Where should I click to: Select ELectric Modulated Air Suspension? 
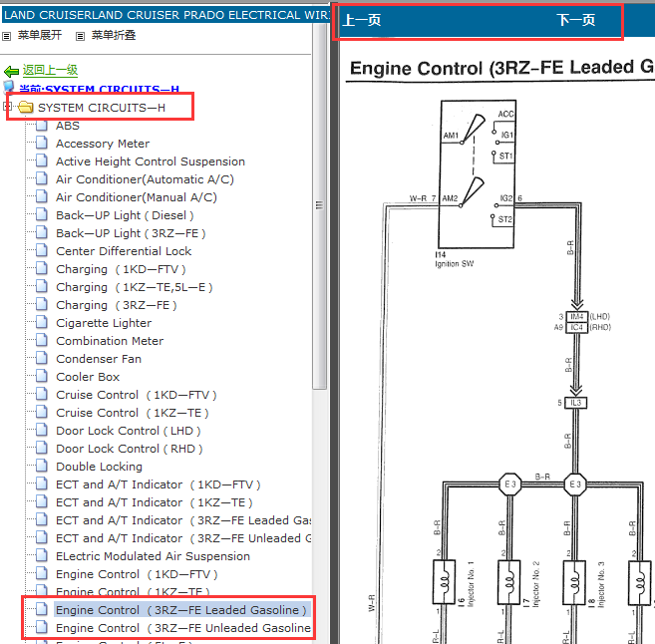click(153, 556)
